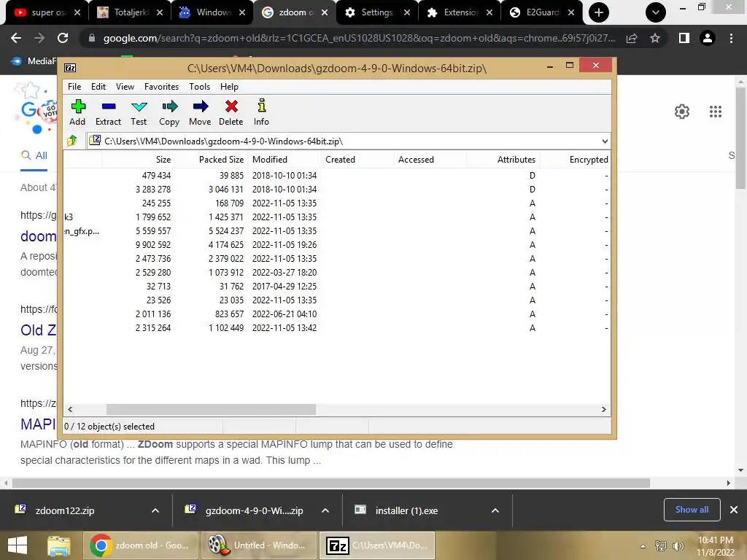Click Show all downloads button
Image resolution: width=747 pixels, height=560 pixels.
[692, 510]
